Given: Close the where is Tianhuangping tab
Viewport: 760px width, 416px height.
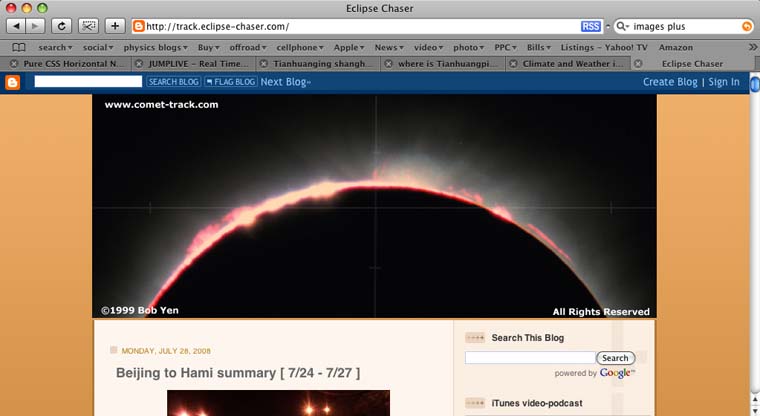Looking at the screenshot, I should point(388,64).
